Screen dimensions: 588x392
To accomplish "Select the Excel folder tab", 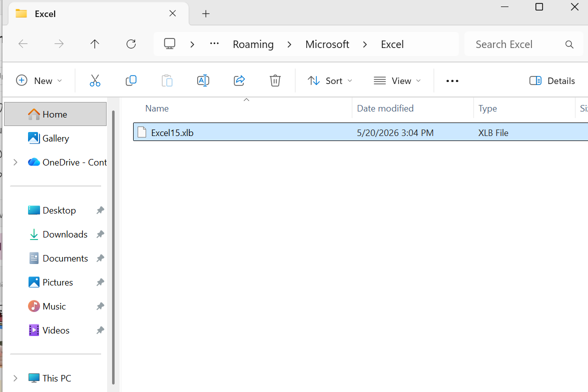I will (98, 14).
